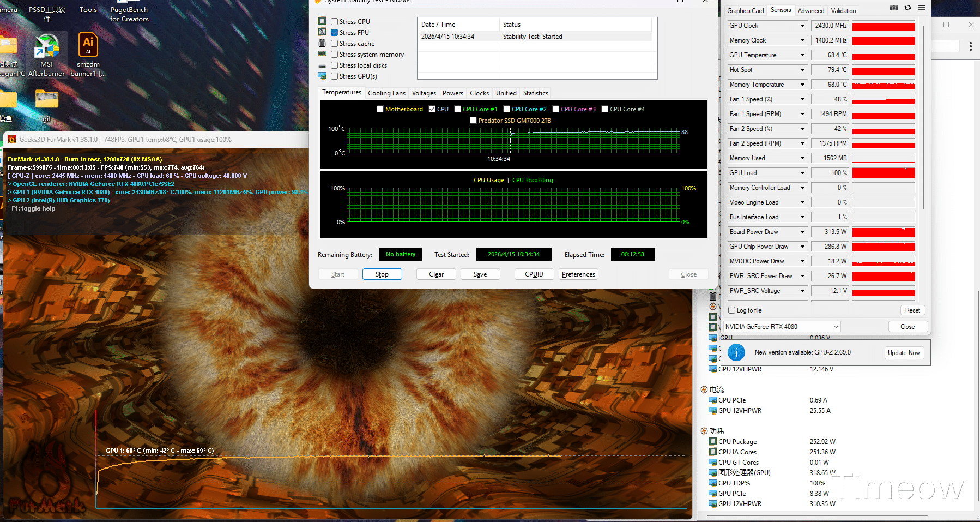Click the blue info icon in update notice
980x522 pixels.
[x=736, y=352]
